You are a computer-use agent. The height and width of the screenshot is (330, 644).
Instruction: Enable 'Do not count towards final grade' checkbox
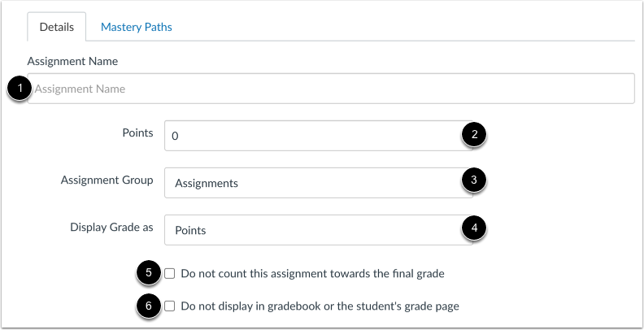(x=170, y=274)
